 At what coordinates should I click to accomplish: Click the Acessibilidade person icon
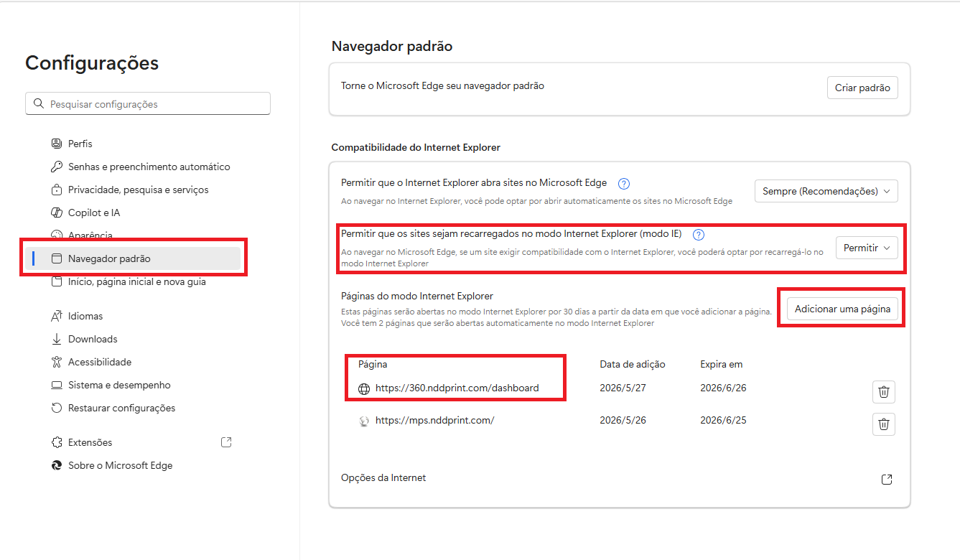[57, 362]
